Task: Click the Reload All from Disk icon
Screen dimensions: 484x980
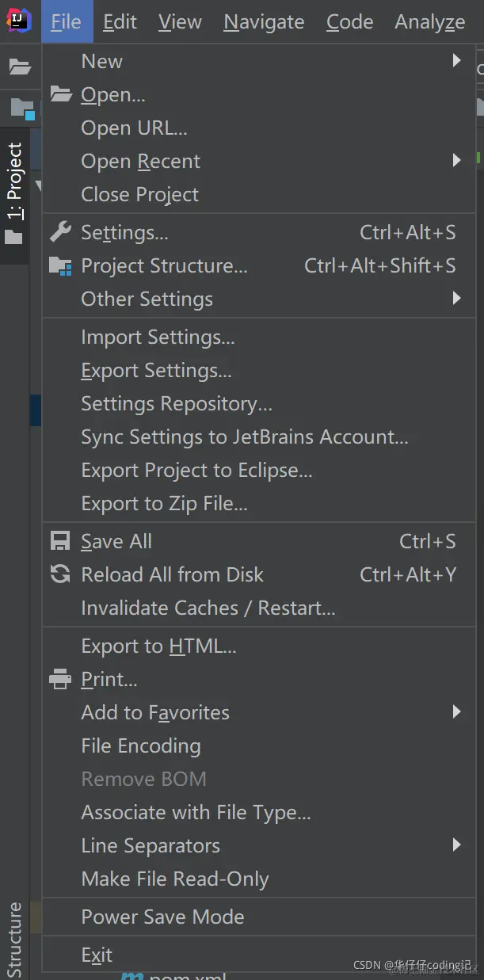Action: [x=61, y=574]
